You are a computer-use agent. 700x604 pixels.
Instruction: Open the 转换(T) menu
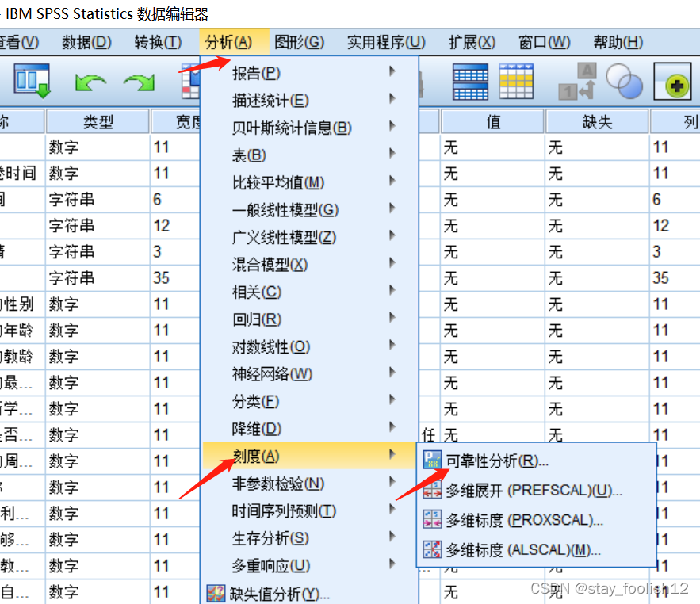click(158, 43)
